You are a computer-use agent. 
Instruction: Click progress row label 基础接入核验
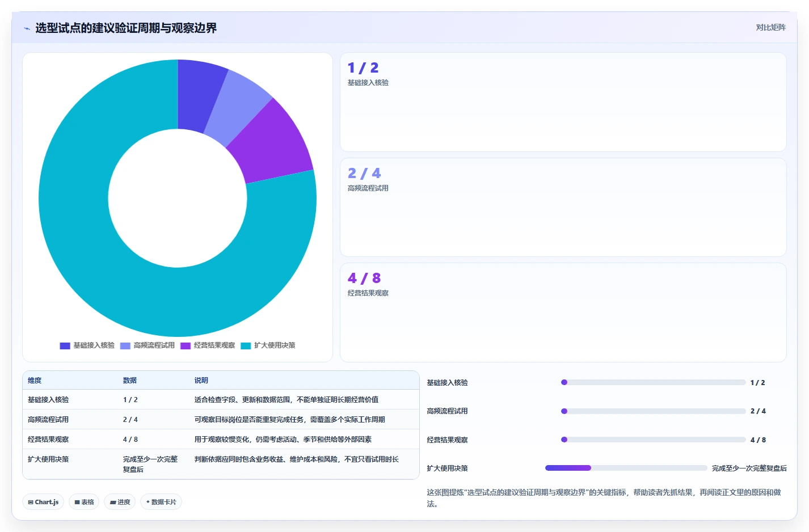448,383
